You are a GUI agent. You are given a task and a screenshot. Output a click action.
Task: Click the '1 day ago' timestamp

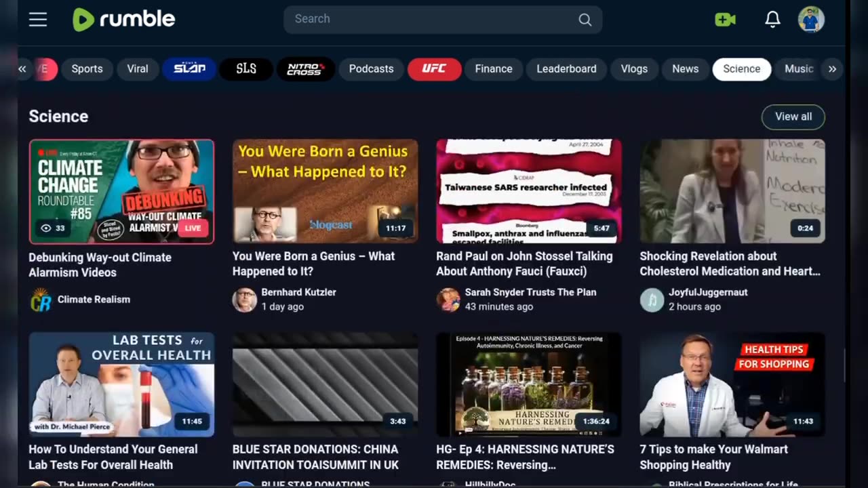point(283,307)
